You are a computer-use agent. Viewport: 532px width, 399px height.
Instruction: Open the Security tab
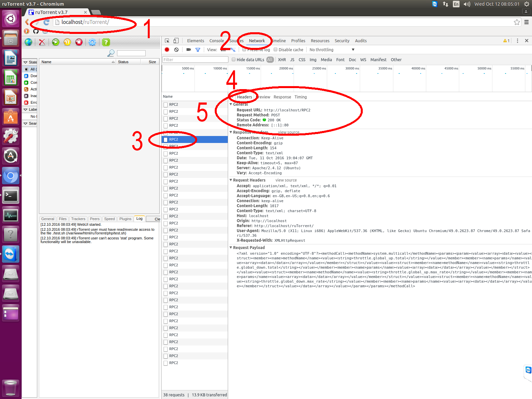coord(342,41)
